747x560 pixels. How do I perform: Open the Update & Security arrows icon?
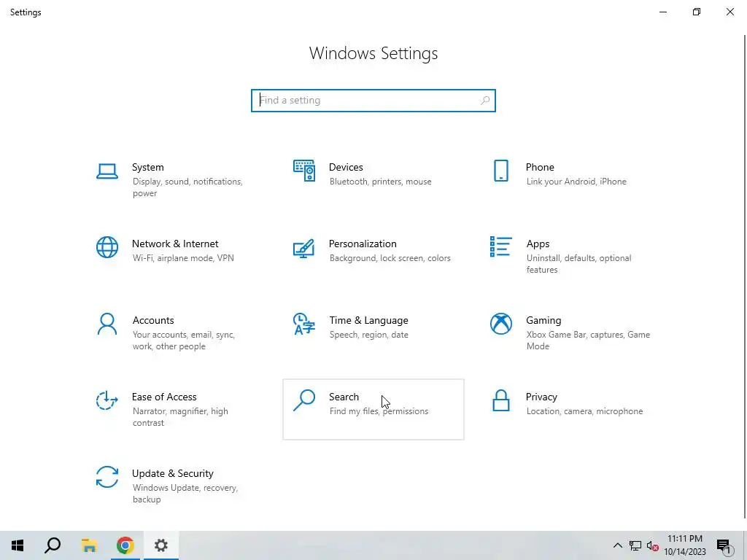[x=107, y=477]
